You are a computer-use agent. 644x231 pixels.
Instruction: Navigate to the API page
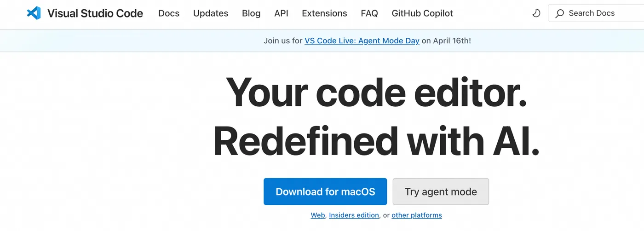[x=281, y=13]
